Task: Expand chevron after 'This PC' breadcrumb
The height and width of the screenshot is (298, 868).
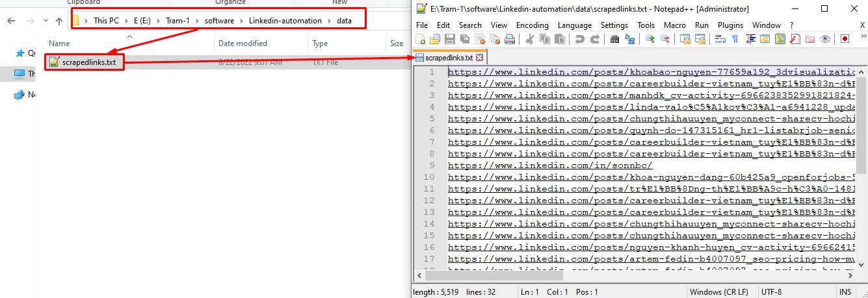Action: click(127, 21)
